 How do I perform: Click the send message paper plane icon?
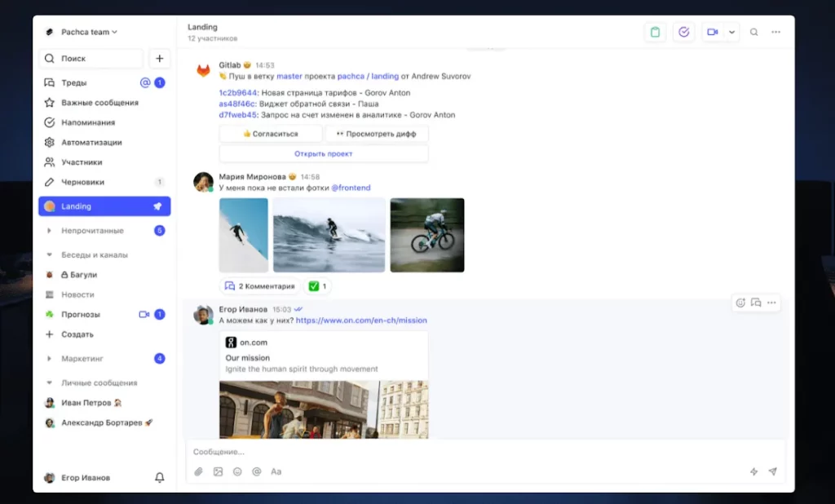772,471
